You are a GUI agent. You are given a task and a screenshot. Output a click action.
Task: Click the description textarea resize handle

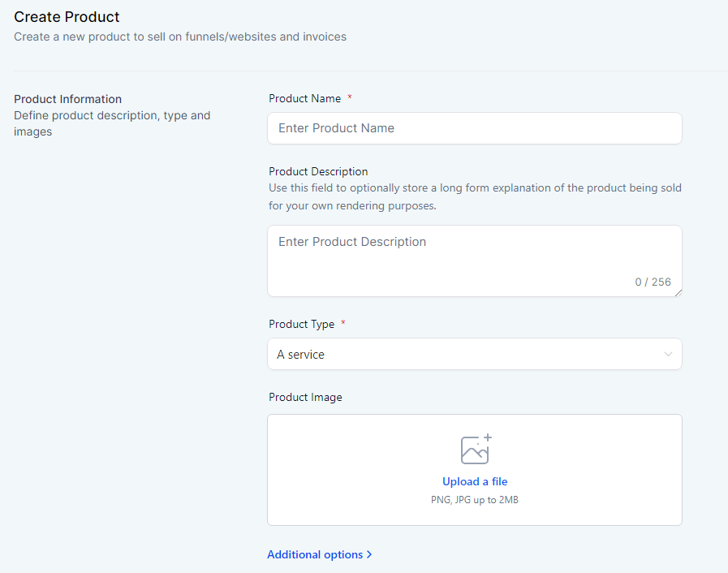click(678, 292)
